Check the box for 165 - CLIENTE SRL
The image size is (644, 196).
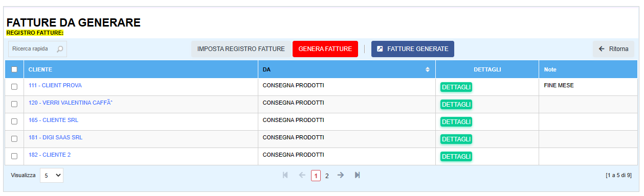tap(14, 121)
